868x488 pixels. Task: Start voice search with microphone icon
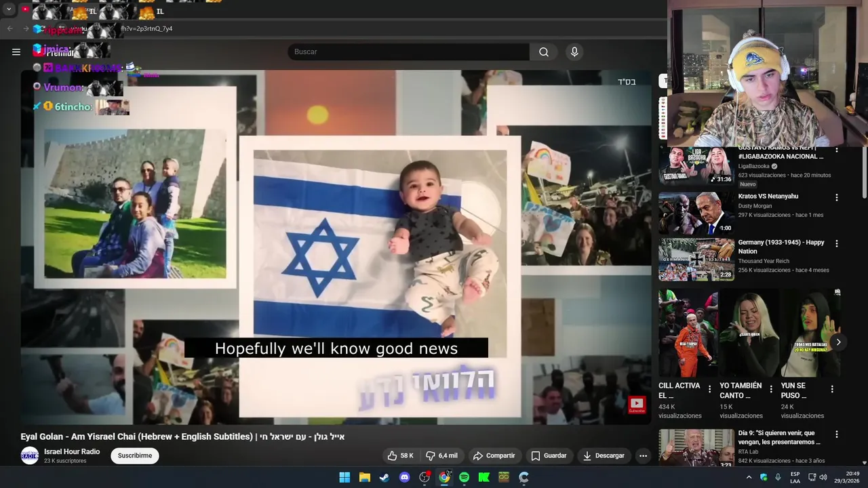[574, 52]
